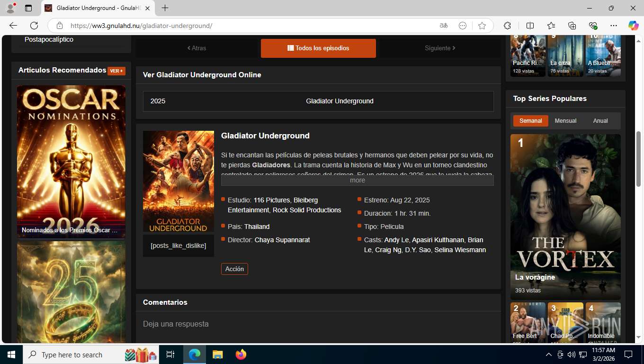Open cast member Andy Le link

[396, 240]
